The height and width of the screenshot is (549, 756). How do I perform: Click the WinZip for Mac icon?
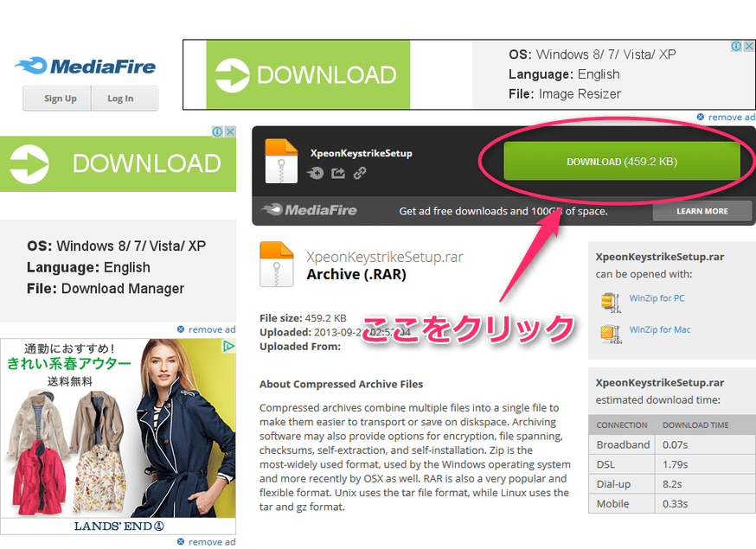[x=611, y=334]
